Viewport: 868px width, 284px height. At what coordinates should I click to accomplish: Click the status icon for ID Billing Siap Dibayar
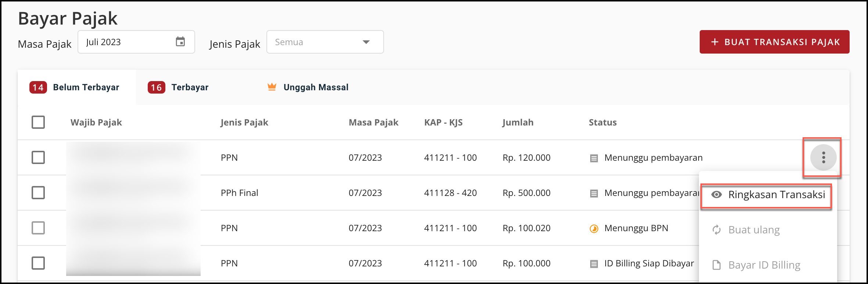coord(594,263)
